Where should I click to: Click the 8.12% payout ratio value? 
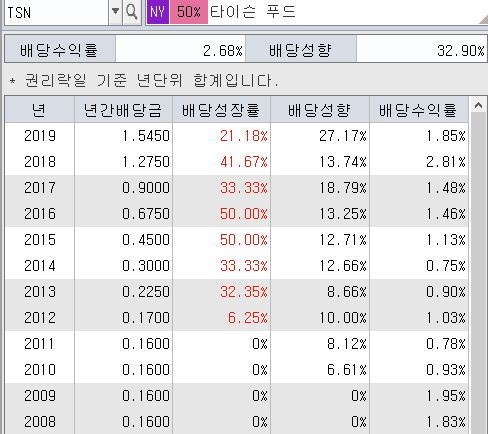coord(346,344)
